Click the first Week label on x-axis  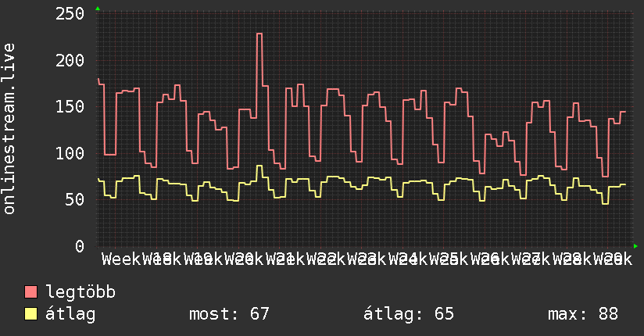[121, 259]
